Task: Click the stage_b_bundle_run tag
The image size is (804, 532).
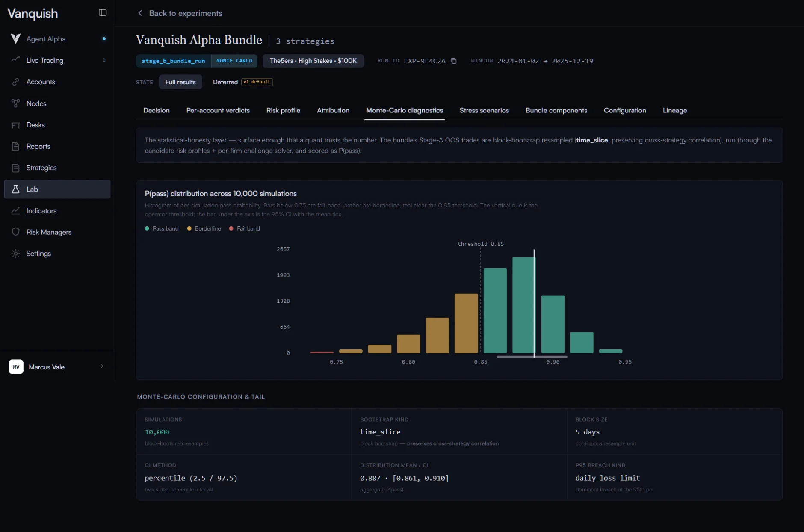Action: (173, 61)
